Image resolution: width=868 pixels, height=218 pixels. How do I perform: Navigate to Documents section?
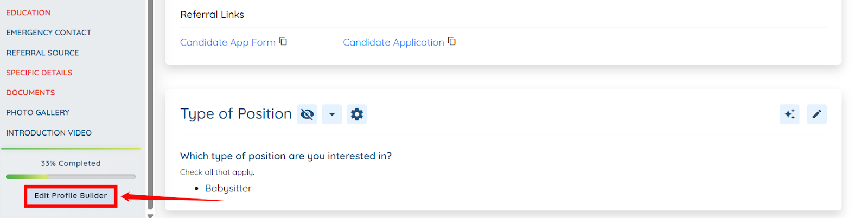coord(30,93)
